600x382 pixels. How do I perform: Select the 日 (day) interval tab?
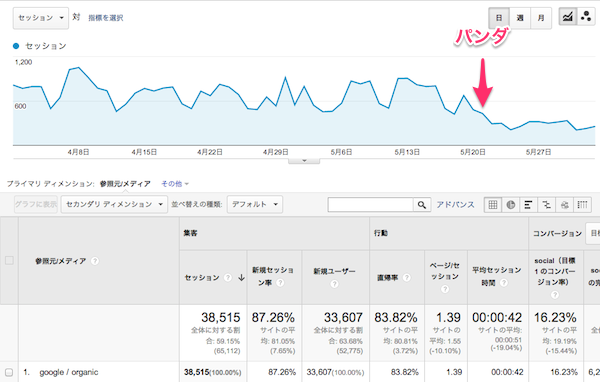point(499,18)
